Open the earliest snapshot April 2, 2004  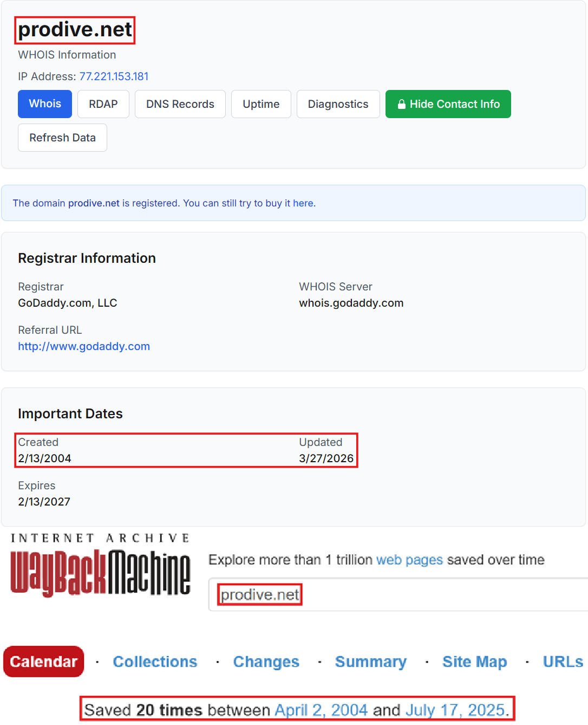coord(322,710)
